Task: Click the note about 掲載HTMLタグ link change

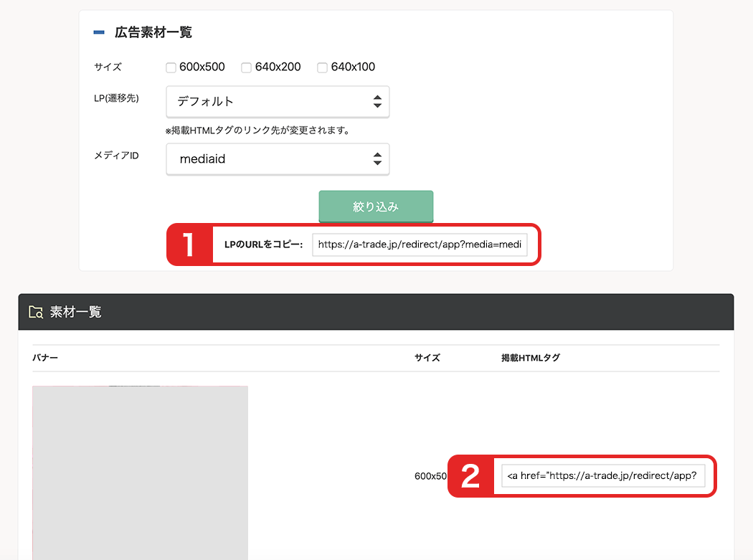Action: point(257,130)
